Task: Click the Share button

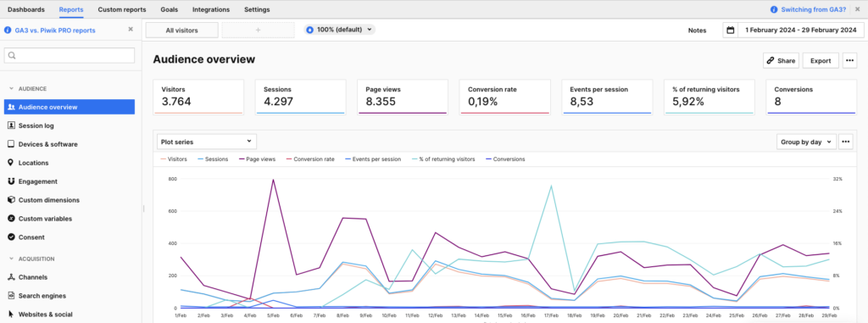Action: coord(781,61)
